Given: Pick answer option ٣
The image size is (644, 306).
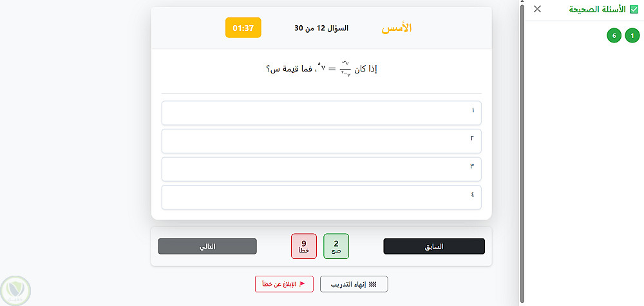Looking at the screenshot, I should pyautogui.click(x=321, y=169).
